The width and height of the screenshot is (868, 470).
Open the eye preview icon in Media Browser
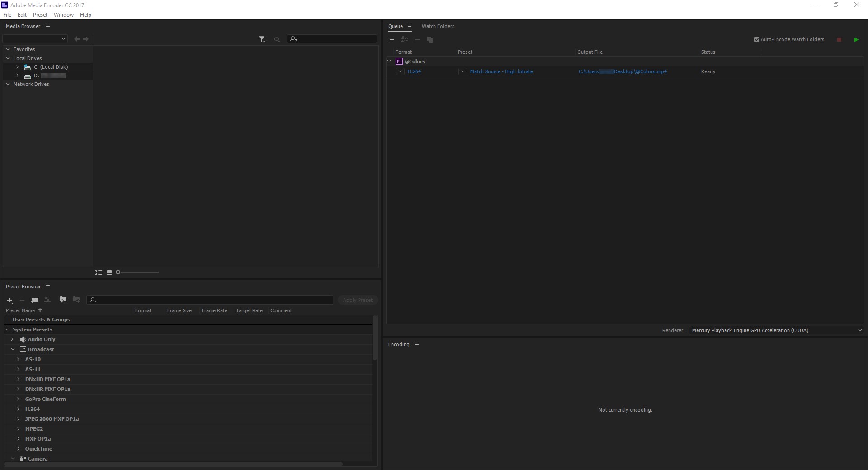(x=277, y=39)
